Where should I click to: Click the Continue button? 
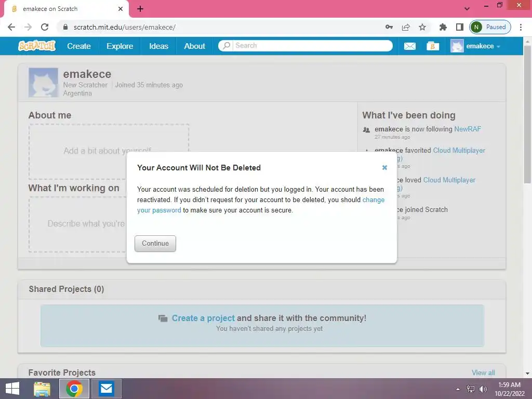coord(155,243)
